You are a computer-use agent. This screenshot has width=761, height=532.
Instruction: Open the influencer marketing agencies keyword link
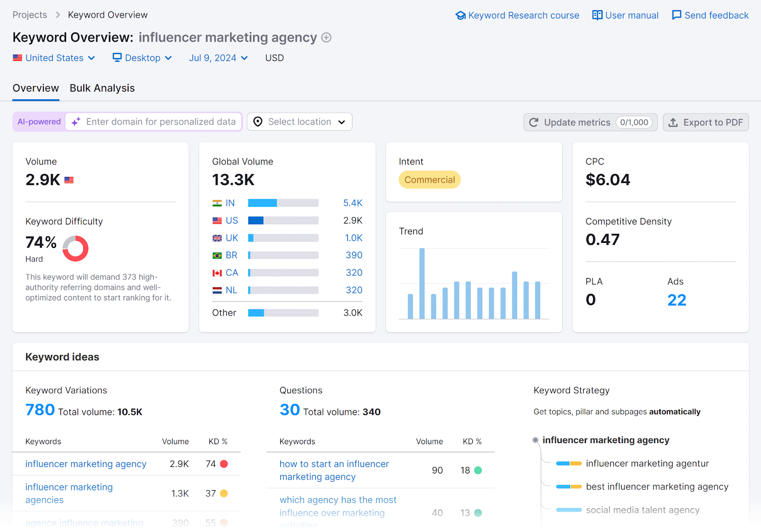69,493
